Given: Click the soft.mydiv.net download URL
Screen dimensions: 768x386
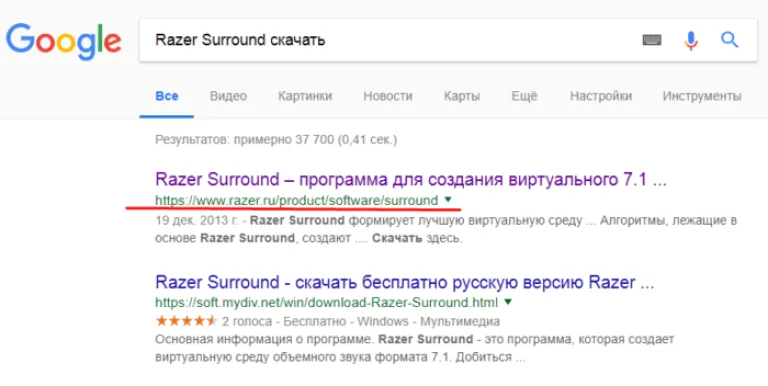Looking at the screenshot, I should pos(326,302).
